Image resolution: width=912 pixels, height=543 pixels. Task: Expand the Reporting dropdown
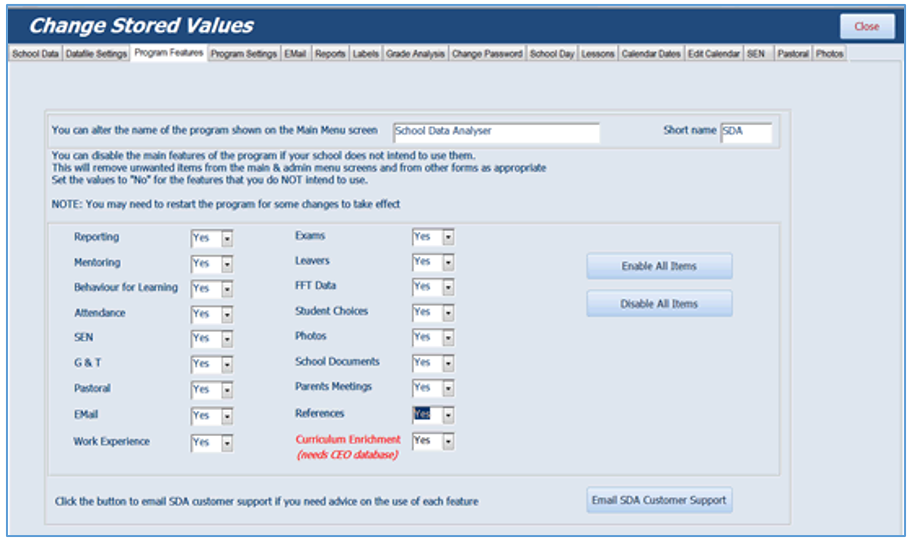coord(227,238)
